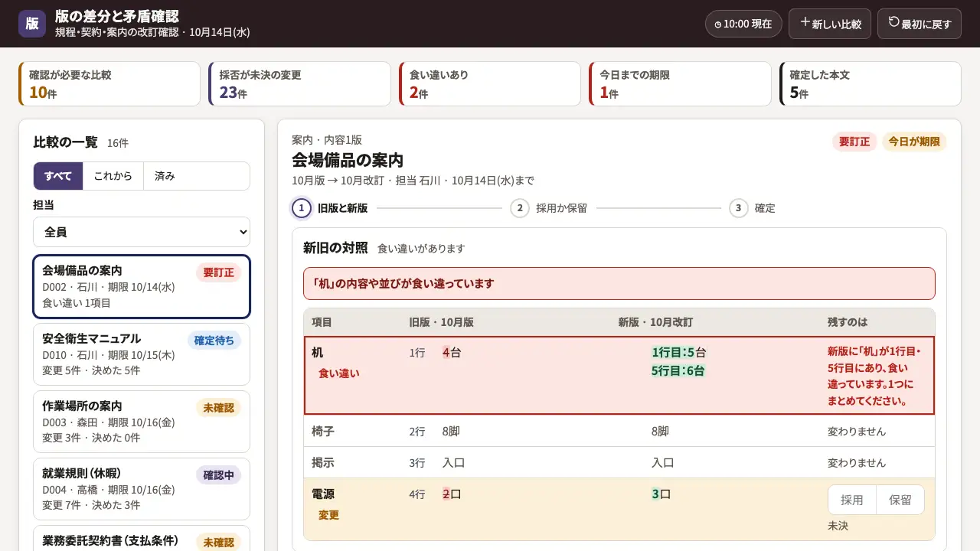This screenshot has width=980, height=551.
Task: Click the 会場備品の案内 detail heading
Action: (x=348, y=160)
